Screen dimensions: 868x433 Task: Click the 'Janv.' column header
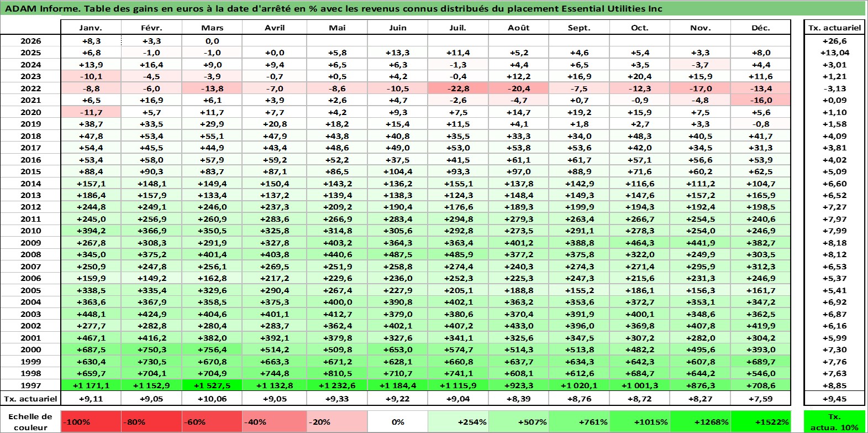(x=91, y=28)
